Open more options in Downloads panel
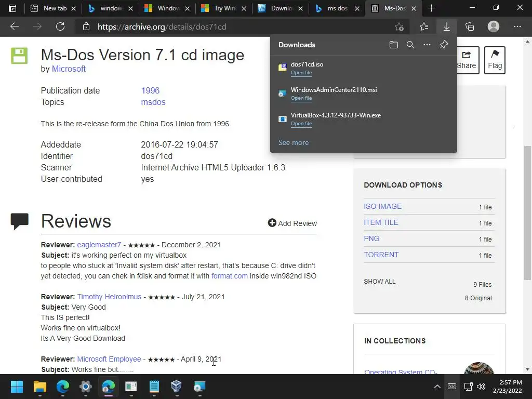532x399 pixels. coord(427,45)
